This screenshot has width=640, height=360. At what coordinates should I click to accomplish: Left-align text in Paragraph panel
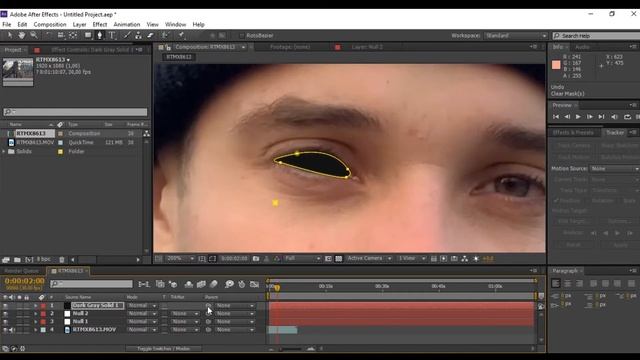tap(556, 283)
